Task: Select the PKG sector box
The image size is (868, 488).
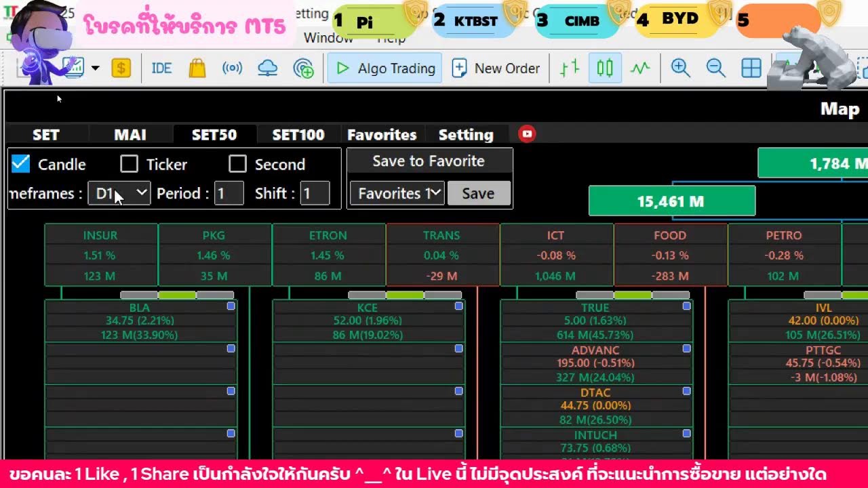Action: point(214,256)
